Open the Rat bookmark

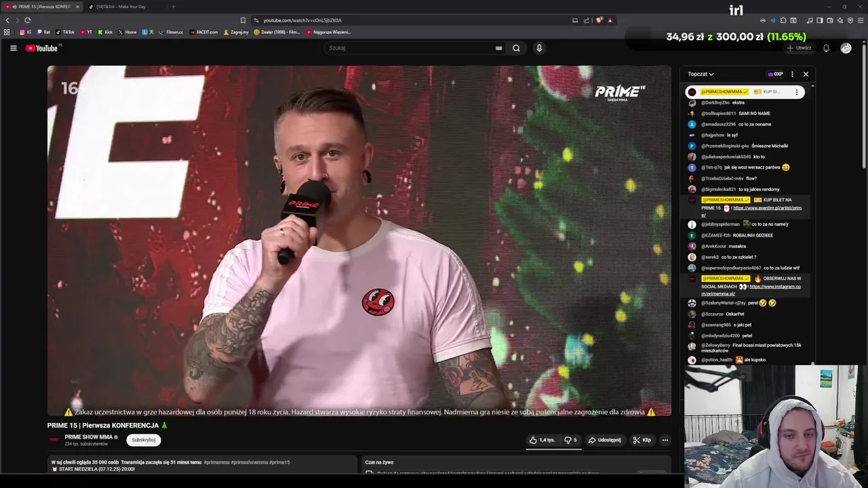click(x=43, y=32)
